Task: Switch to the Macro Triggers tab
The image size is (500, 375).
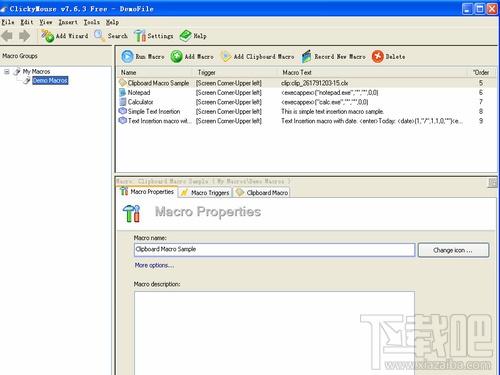Action: pyautogui.click(x=205, y=192)
